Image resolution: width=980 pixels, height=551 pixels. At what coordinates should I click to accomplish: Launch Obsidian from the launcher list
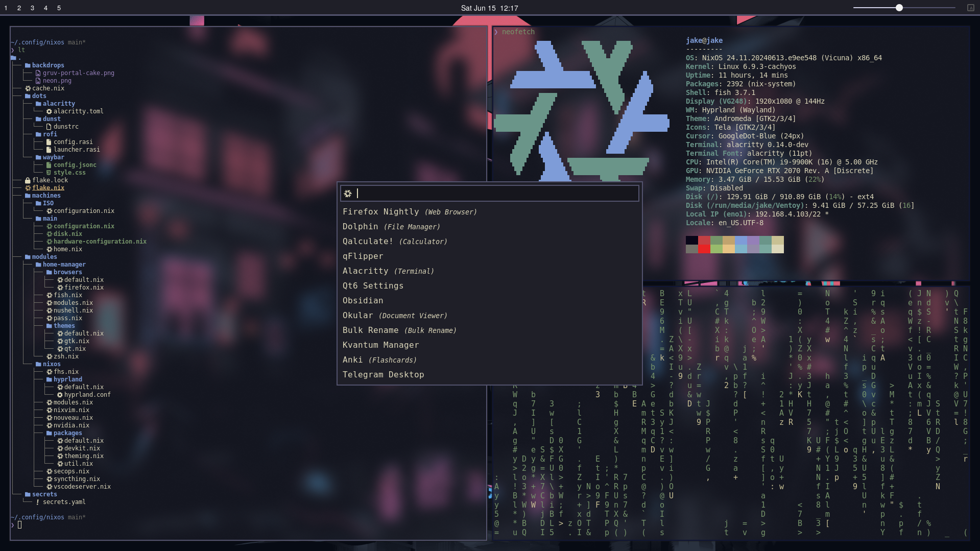(489, 300)
